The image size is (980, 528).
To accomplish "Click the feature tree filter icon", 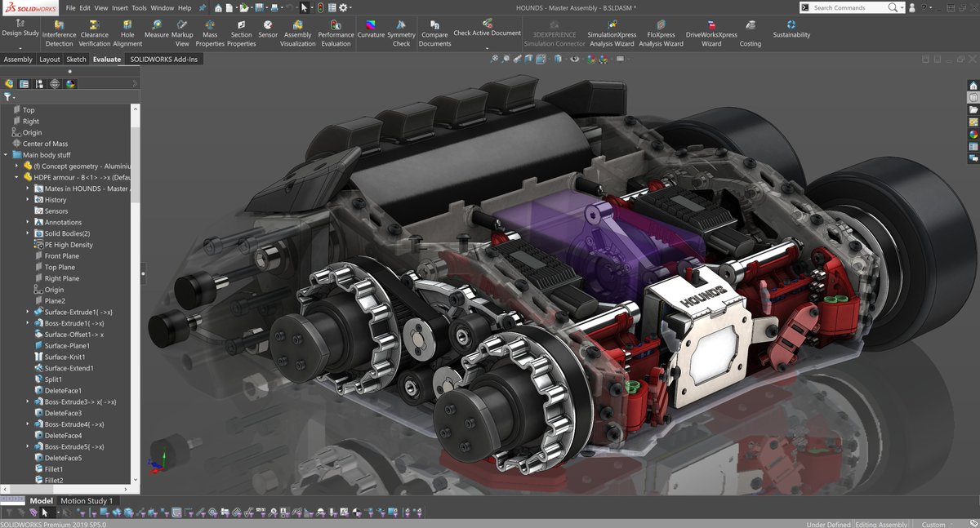I will tap(7, 96).
